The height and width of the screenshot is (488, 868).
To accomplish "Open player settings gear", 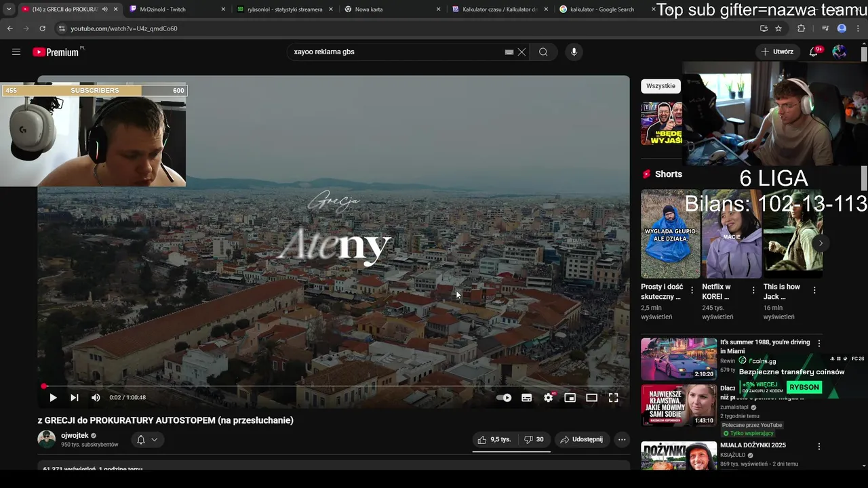I will pyautogui.click(x=548, y=398).
